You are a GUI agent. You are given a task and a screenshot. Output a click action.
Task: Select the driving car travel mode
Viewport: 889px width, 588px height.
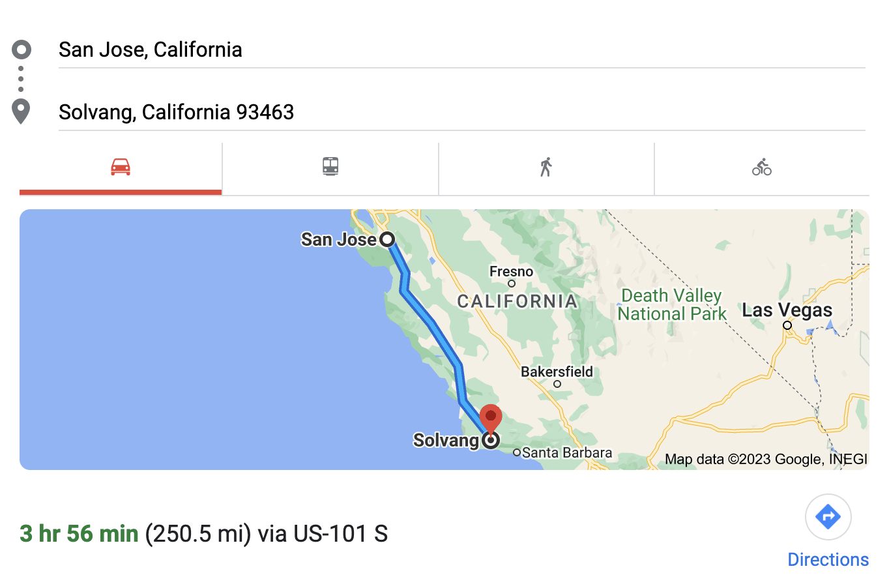[121, 168]
